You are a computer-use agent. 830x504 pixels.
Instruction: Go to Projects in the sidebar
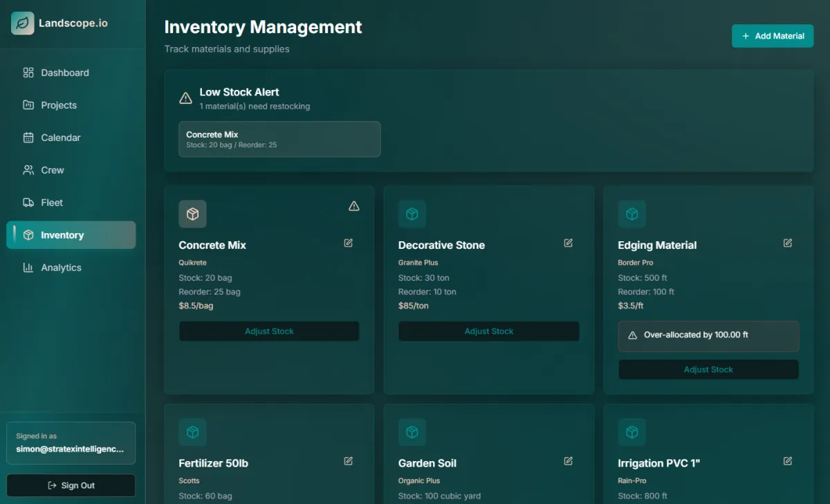click(x=58, y=105)
